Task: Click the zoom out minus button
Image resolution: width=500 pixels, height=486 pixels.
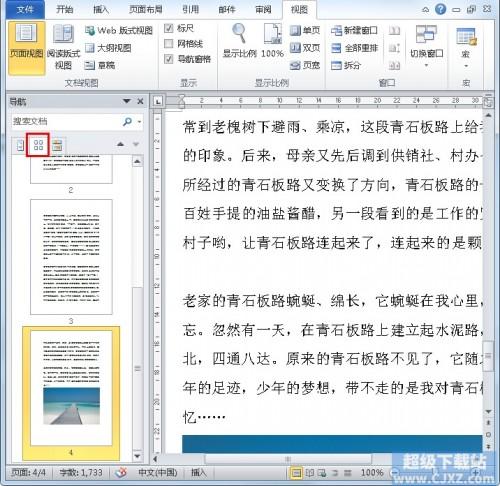Action: pos(394,472)
